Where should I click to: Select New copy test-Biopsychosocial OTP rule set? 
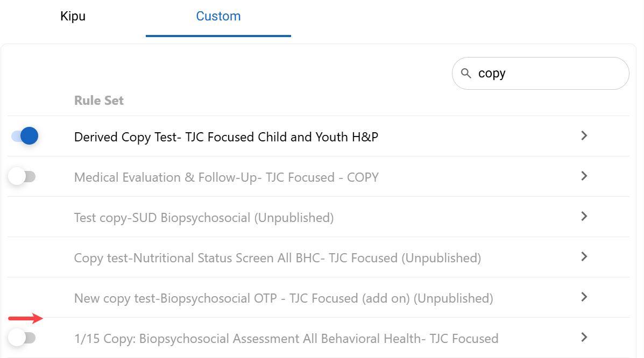click(x=283, y=298)
